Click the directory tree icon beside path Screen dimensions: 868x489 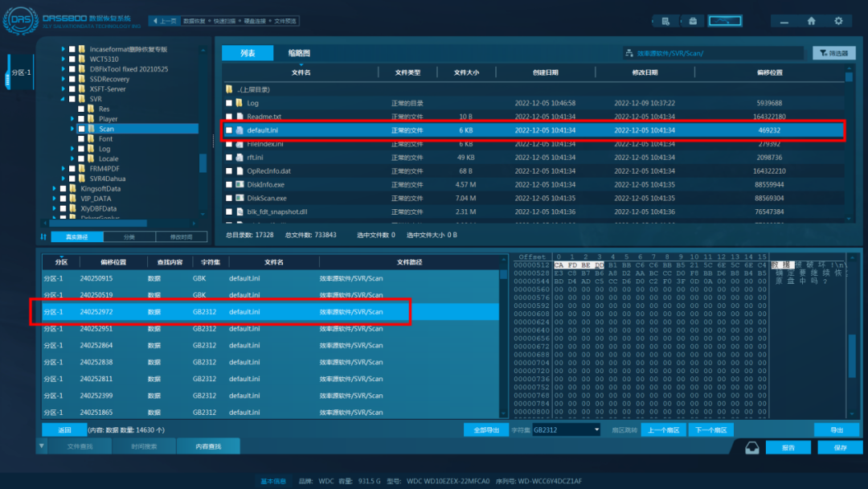[628, 53]
